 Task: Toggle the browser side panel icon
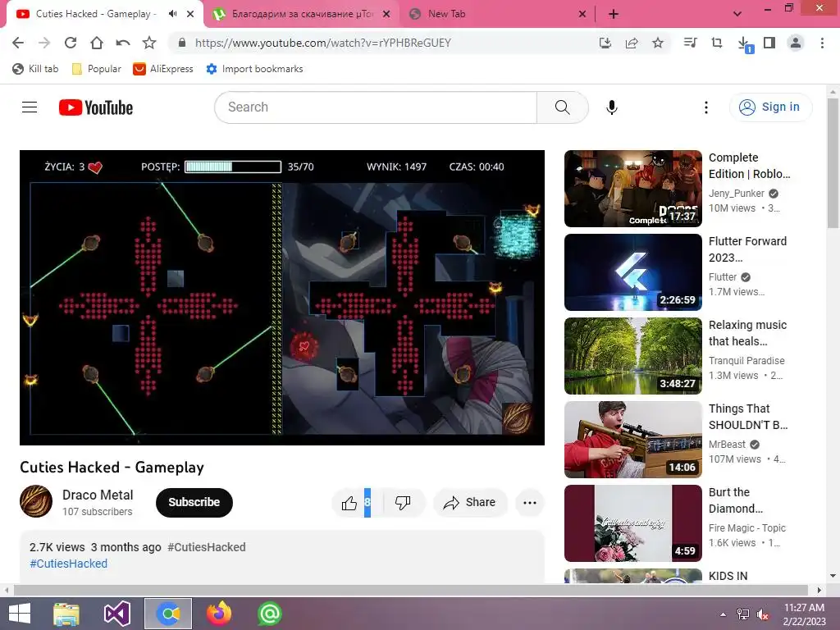click(769, 43)
